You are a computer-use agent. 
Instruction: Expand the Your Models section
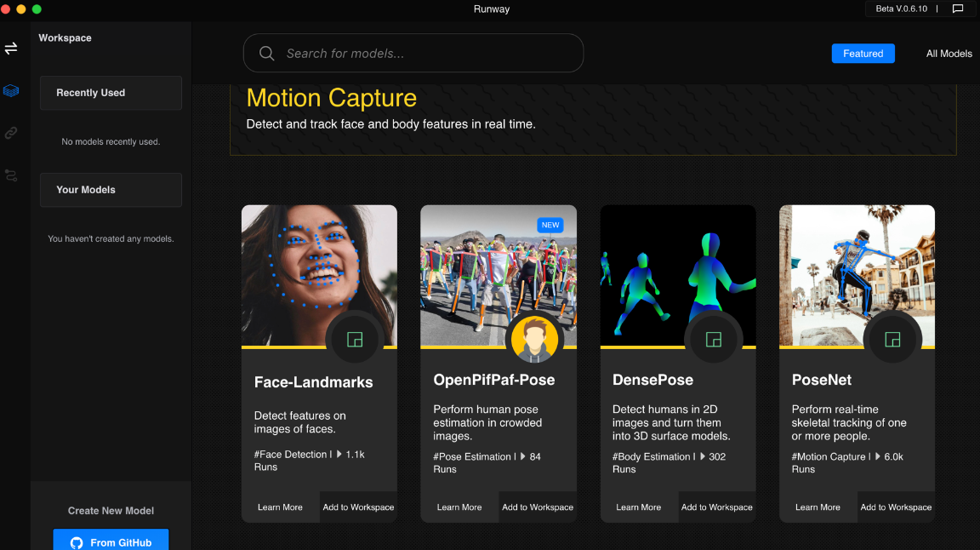click(x=111, y=190)
